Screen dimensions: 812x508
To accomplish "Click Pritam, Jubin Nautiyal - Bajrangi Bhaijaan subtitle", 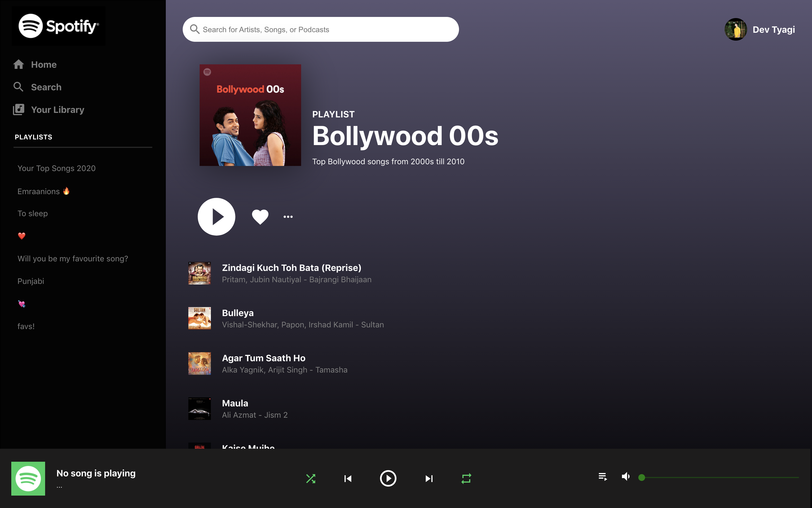I will (x=297, y=279).
